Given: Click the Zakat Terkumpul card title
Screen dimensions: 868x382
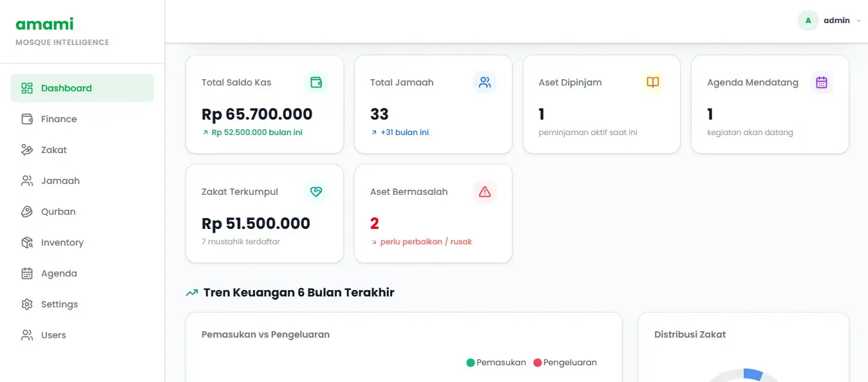Looking at the screenshot, I should [x=240, y=192].
